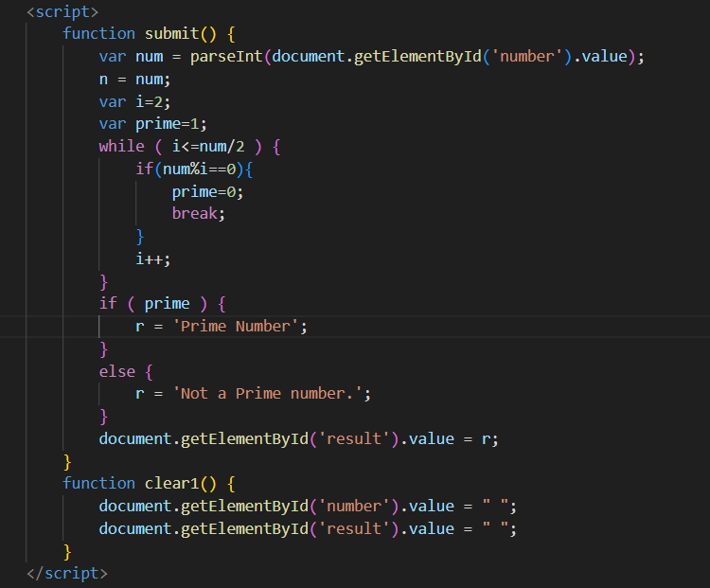Click the line assigning result value to r
Screen dimensions: 710x588
298,439
